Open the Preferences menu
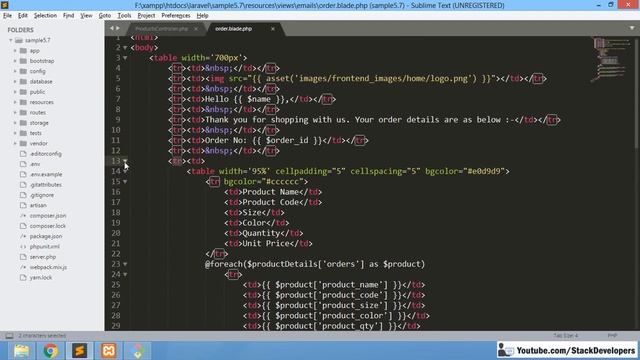Image resolution: width=640 pixels, height=360 pixels. [176, 16]
